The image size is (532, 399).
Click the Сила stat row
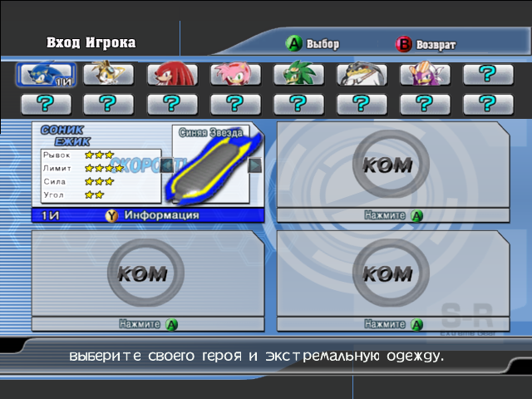click(79, 181)
